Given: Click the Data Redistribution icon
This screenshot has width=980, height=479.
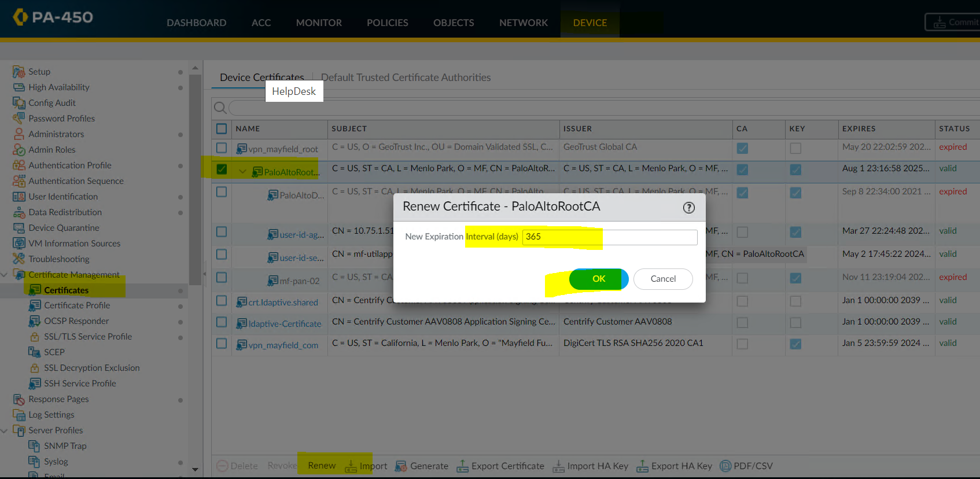Looking at the screenshot, I should click(x=19, y=212).
